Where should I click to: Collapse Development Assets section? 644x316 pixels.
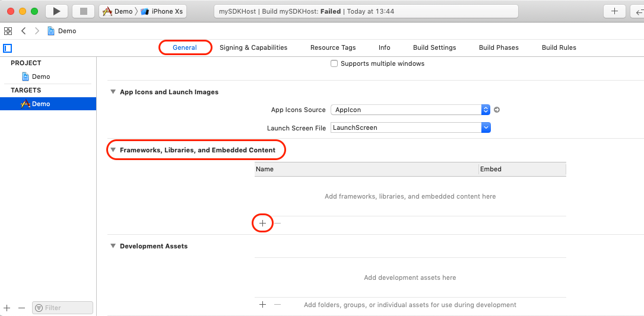(113, 246)
